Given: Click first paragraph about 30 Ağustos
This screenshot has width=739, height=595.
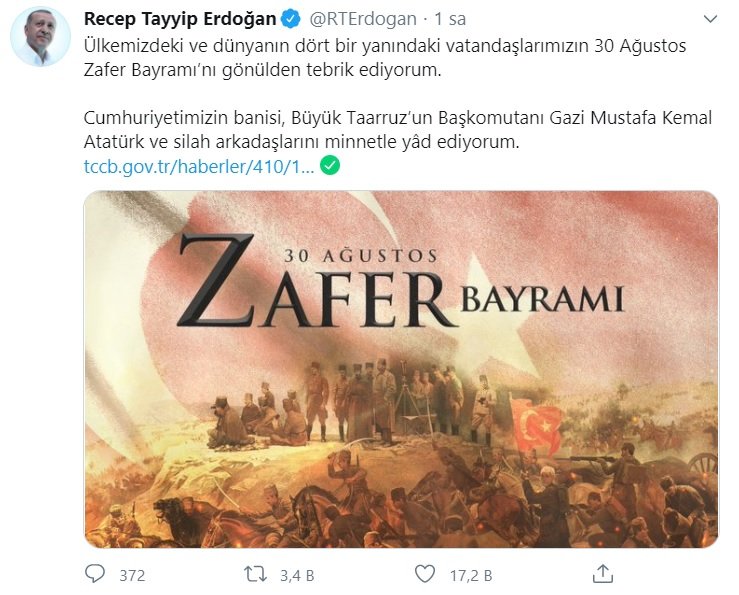Looking at the screenshot, I should pos(385,58).
